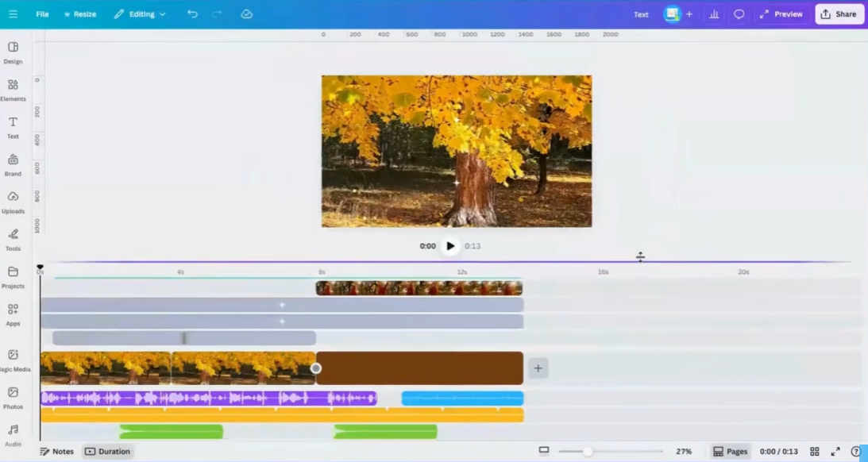Open the Elements panel
The image size is (868, 462).
[13, 90]
